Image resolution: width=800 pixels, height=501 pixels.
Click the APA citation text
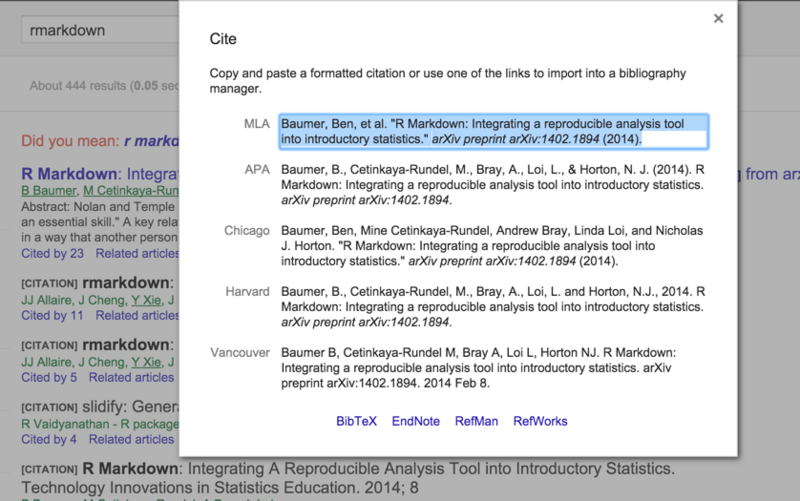[x=493, y=185]
